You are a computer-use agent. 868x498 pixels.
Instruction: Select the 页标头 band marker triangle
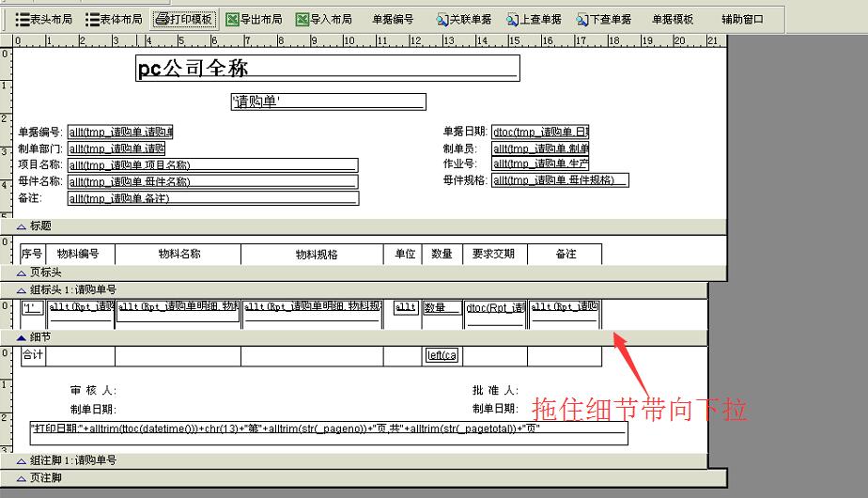22,272
